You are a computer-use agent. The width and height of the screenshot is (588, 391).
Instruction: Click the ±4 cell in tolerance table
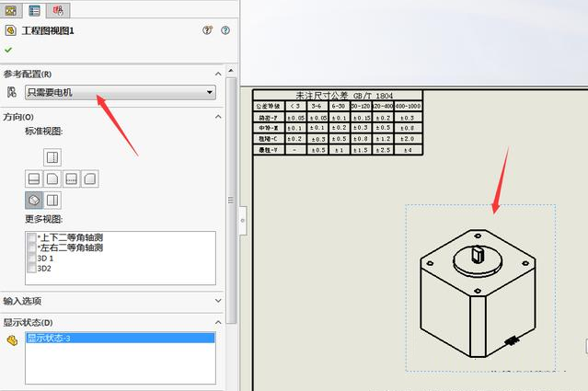point(408,150)
